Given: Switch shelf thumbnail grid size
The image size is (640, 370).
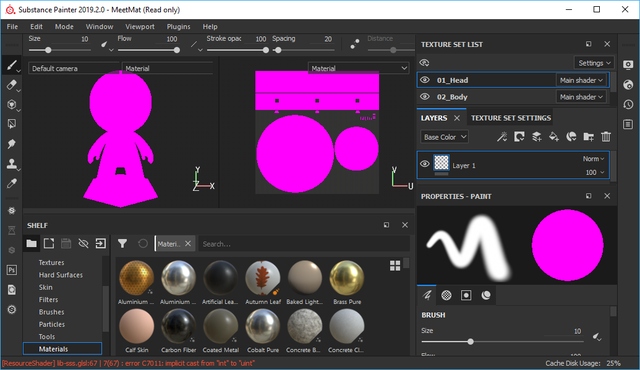Looking at the screenshot, I should click(x=395, y=266).
